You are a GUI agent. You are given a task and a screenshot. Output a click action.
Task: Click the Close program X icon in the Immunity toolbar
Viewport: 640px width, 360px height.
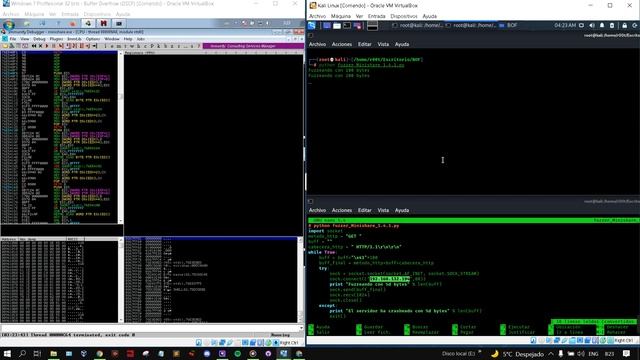point(40,46)
